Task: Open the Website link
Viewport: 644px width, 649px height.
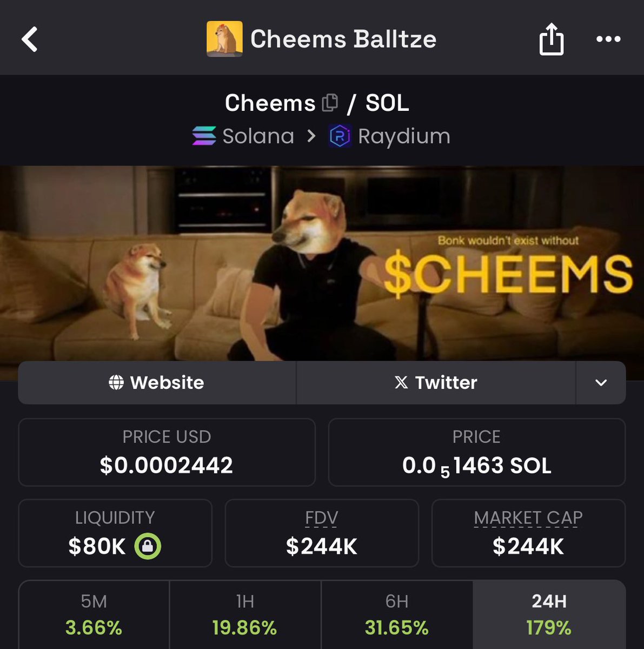Action: point(157,382)
